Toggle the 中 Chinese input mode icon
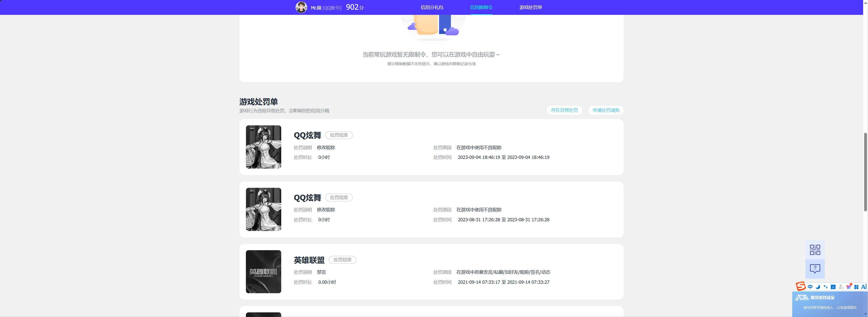The width and height of the screenshot is (868, 317). click(x=810, y=287)
